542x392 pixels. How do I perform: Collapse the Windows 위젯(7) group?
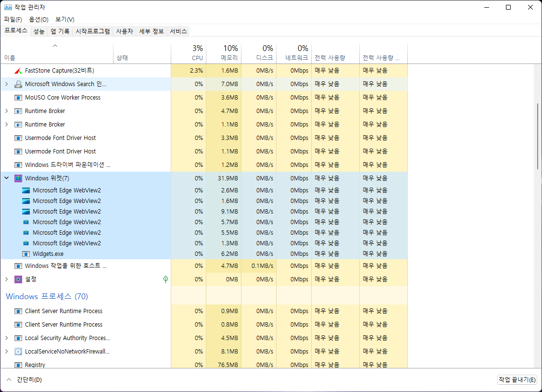[x=7, y=178]
